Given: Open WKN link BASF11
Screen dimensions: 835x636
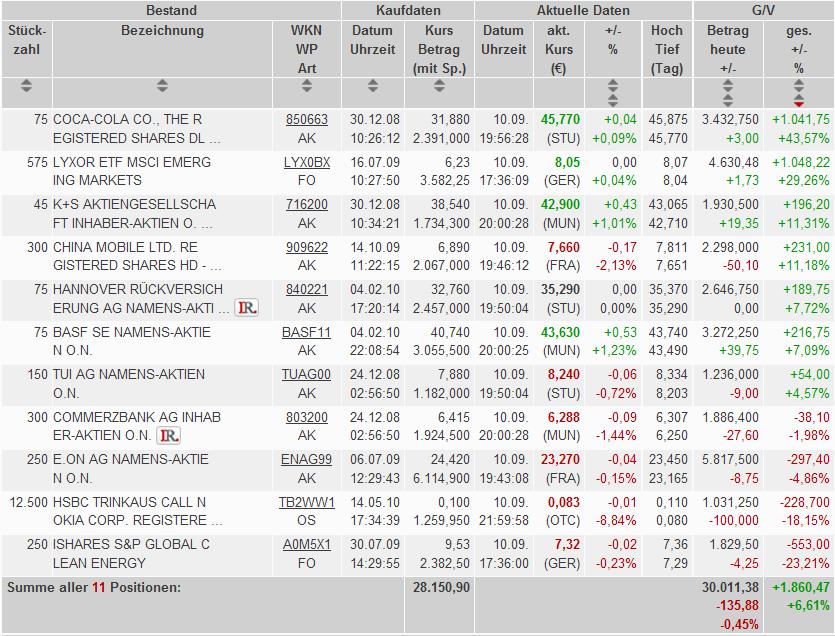Looking at the screenshot, I should pos(306,332).
